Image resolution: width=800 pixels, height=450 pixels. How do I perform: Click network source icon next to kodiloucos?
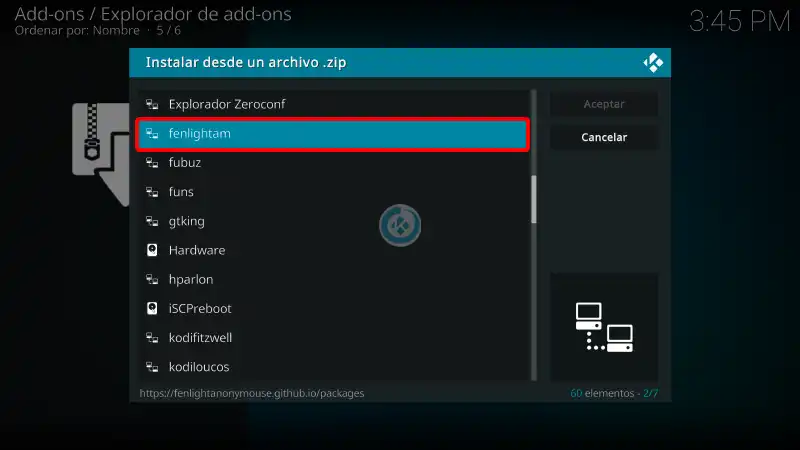pyautogui.click(x=152, y=366)
